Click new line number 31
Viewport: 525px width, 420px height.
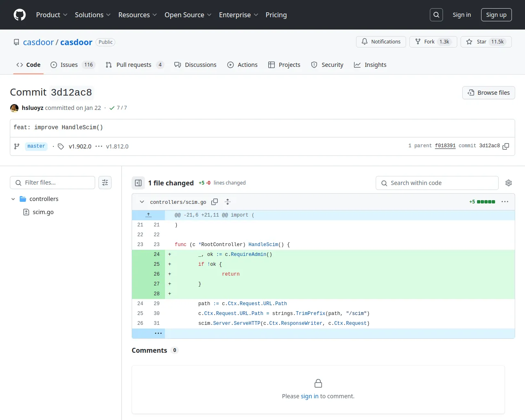coord(157,323)
